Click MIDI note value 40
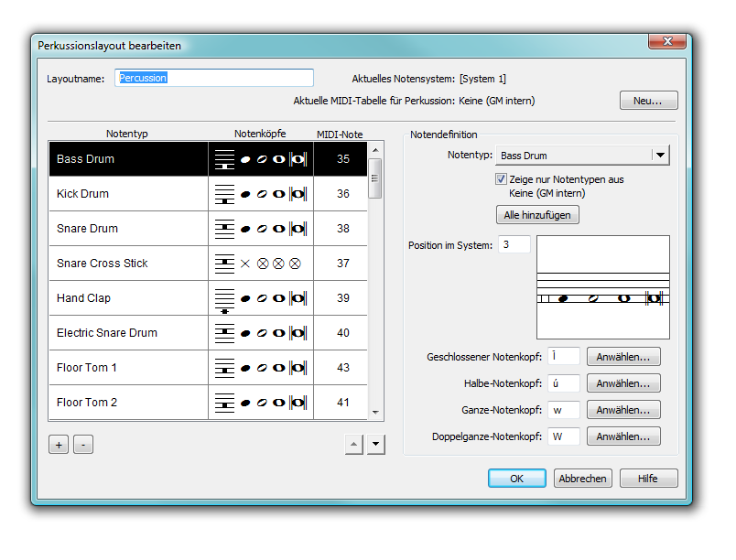 [x=343, y=332]
